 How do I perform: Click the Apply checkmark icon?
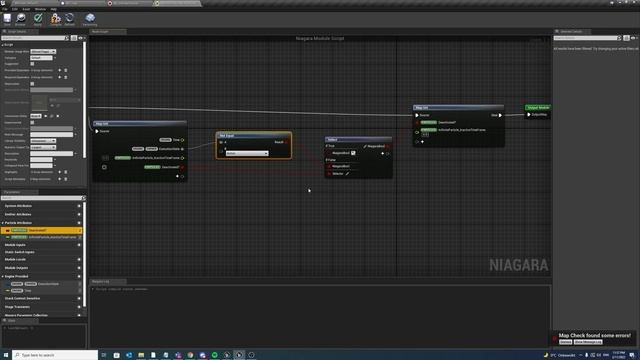point(38,19)
